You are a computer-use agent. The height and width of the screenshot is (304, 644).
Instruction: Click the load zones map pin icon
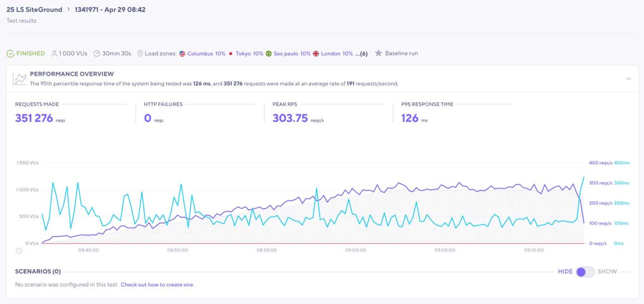pyautogui.click(x=140, y=53)
